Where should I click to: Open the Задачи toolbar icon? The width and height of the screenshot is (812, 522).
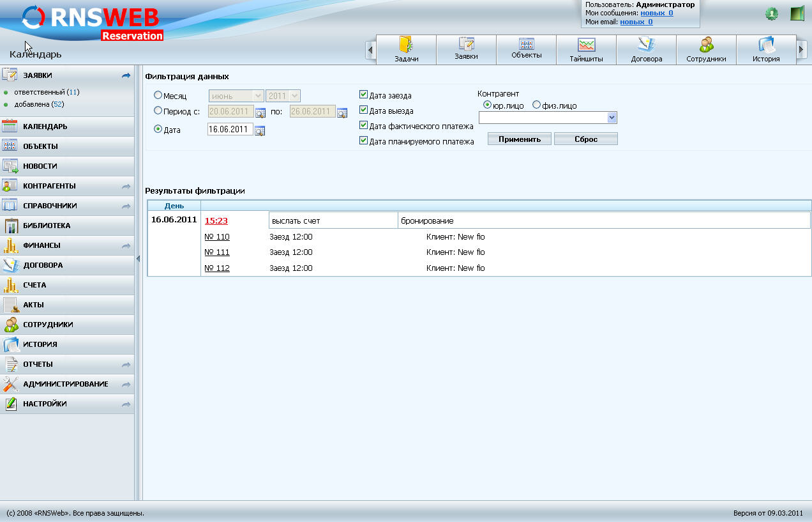(x=406, y=49)
